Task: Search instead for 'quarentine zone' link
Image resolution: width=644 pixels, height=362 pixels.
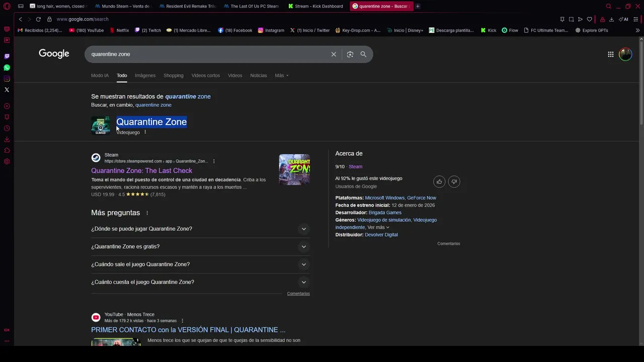Action: (x=153, y=105)
